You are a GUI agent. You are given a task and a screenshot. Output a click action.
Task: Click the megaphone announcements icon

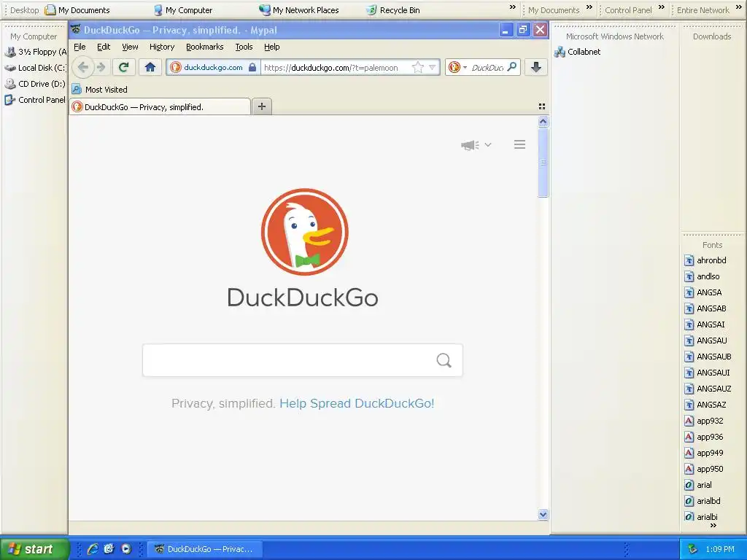tap(470, 145)
